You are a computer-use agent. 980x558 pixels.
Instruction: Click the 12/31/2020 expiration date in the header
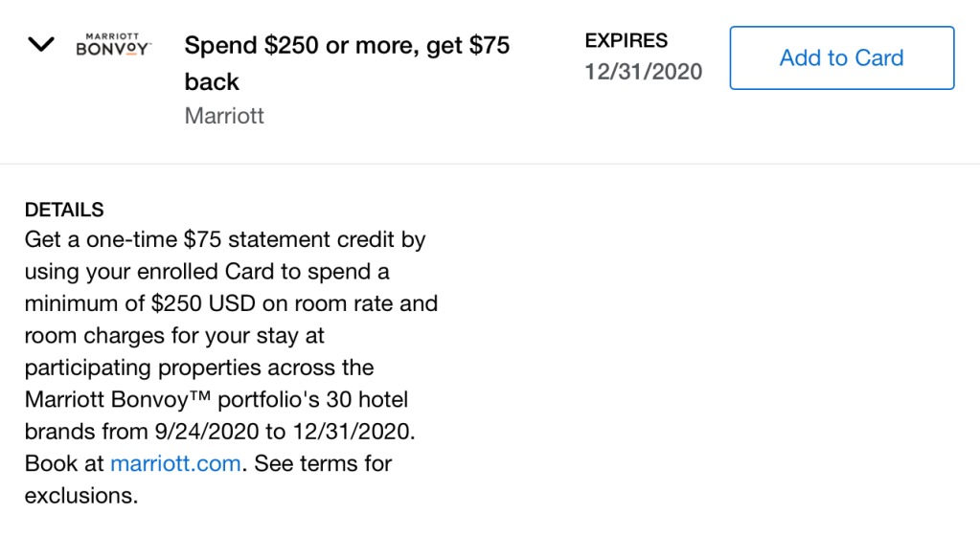(x=643, y=72)
